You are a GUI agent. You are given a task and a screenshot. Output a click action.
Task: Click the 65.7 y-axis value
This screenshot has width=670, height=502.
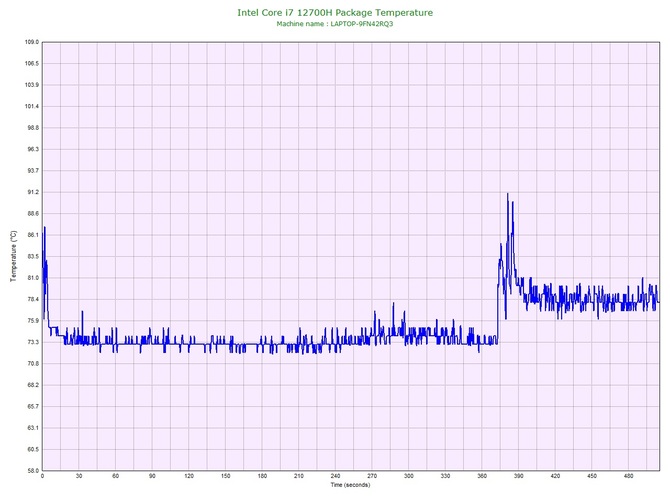click(x=32, y=407)
